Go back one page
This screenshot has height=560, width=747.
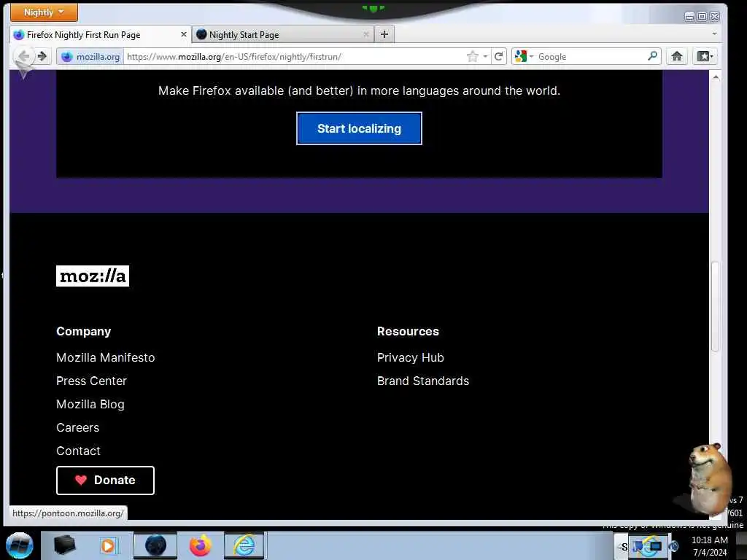[23, 56]
